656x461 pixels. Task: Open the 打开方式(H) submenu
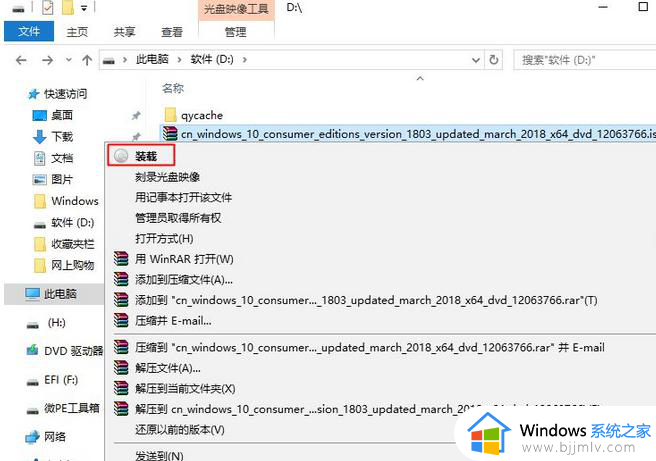(164, 238)
